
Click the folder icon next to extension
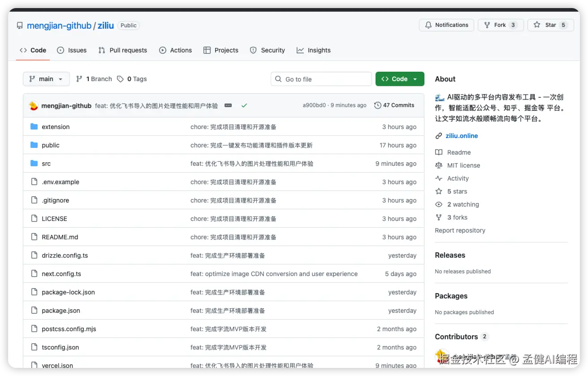coord(34,127)
